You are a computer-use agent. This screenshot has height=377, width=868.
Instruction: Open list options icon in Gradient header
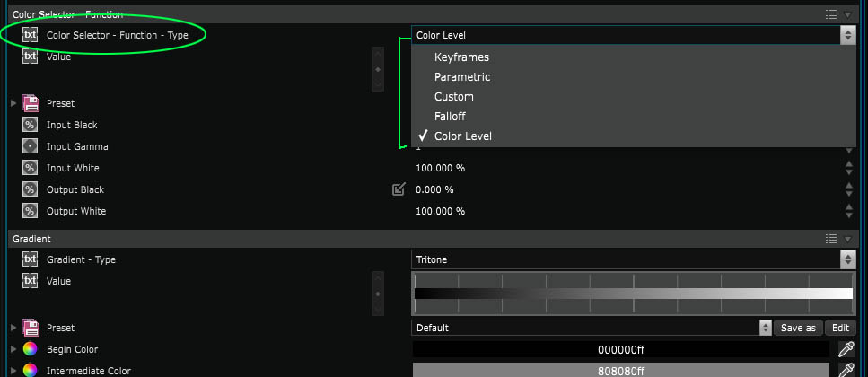(x=830, y=239)
